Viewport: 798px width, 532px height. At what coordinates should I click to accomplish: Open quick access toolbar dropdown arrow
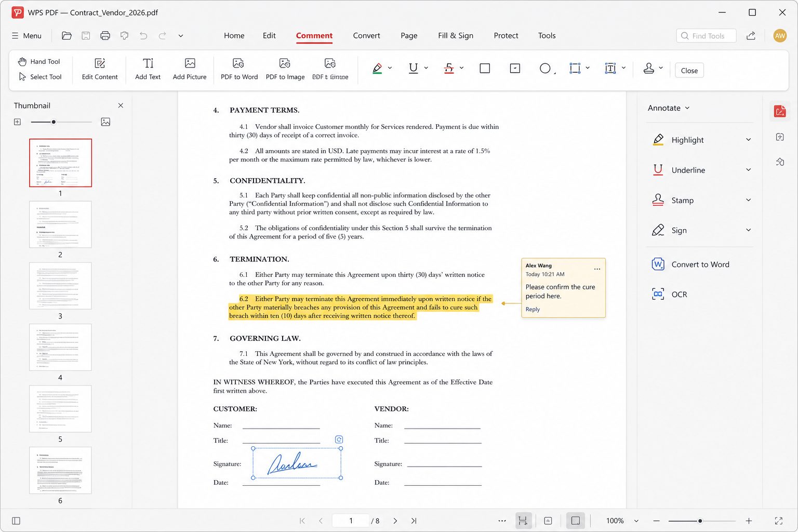(x=181, y=36)
